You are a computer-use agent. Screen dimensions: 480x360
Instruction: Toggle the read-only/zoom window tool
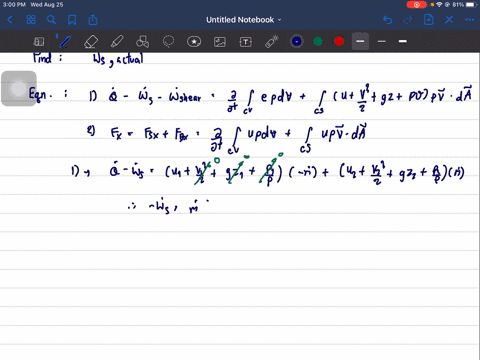(39, 42)
